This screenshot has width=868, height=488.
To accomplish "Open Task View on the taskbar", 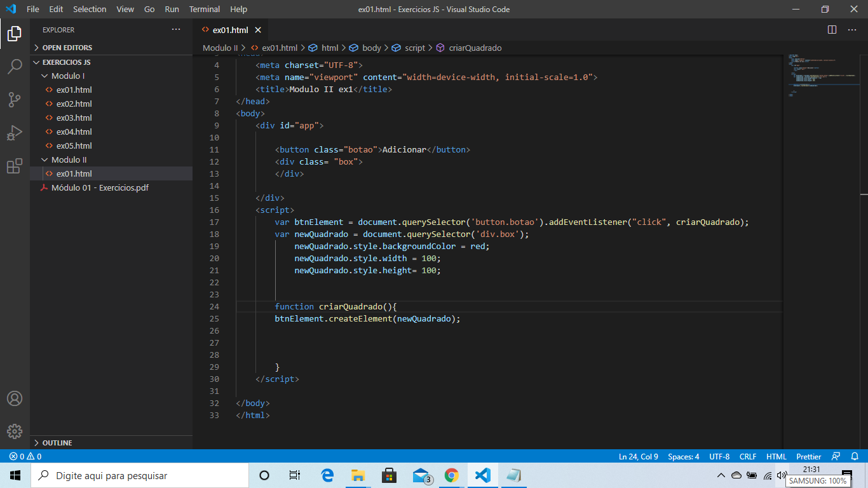I will coord(295,475).
